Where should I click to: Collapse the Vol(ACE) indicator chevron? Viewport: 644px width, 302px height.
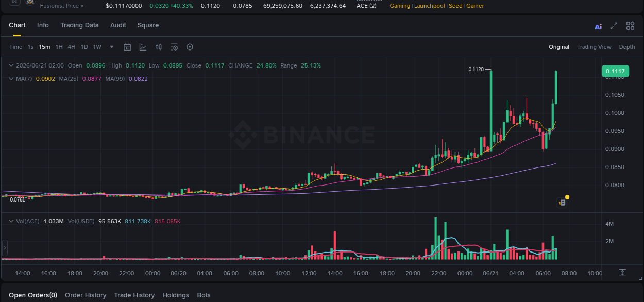point(11,221)
